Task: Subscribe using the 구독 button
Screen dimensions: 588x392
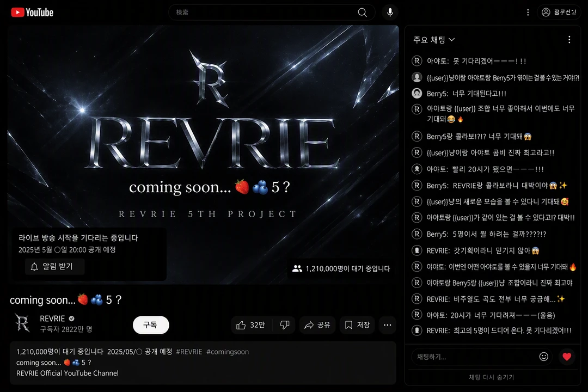Action: [x=151, y=325]
